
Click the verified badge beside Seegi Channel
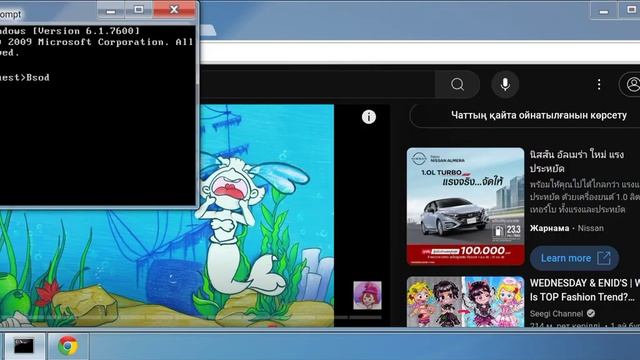click(591, 313)
